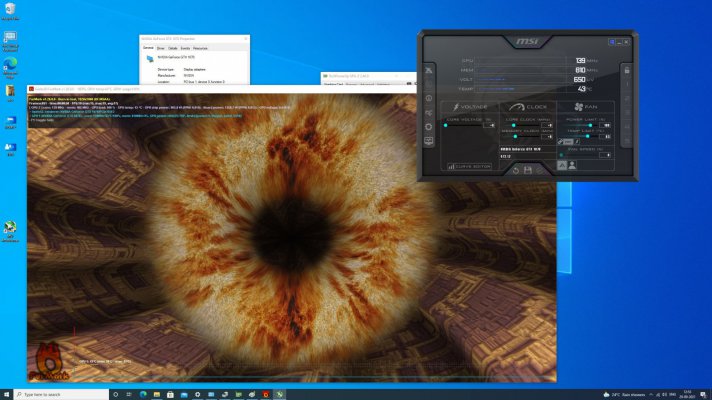
Task: Click the Fan Speed value field
Action: point(605,155)
